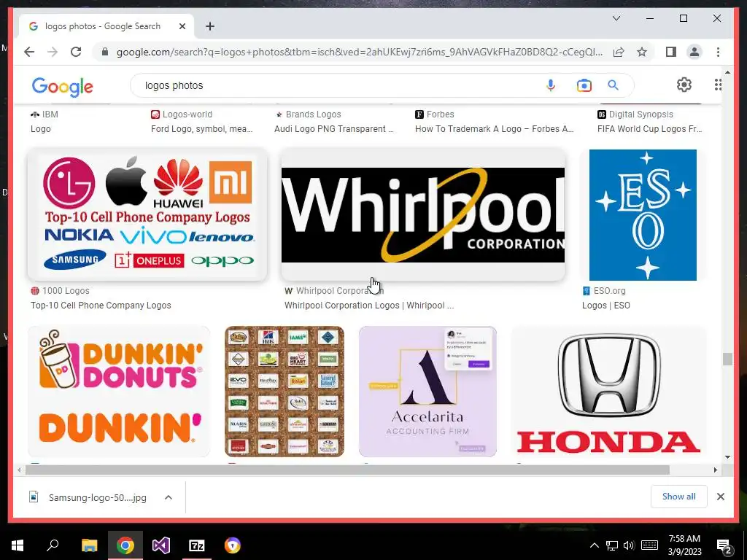Select the logos photos Google Search tab
This screenshot has width=747, height=560.
pos(102,26)
